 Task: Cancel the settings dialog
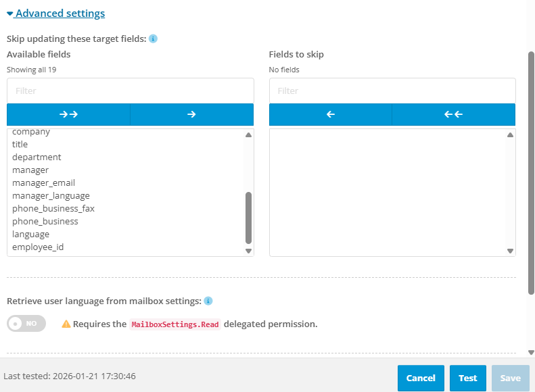[421, 378]
